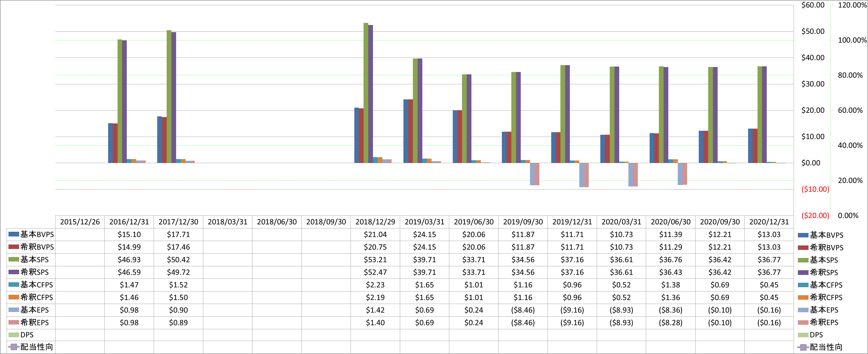This screenshot has height=354, width=868.
Task: Click the 基本CFPS legend entry on the right
Action: point(820,285)
